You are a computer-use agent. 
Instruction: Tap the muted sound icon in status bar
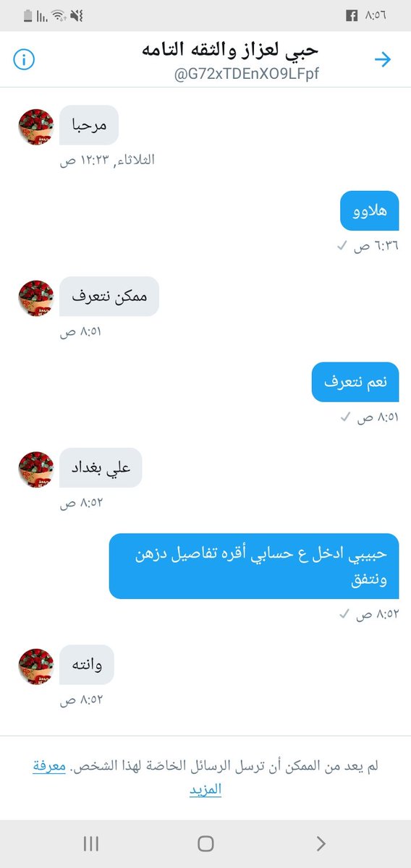[77, 15]
